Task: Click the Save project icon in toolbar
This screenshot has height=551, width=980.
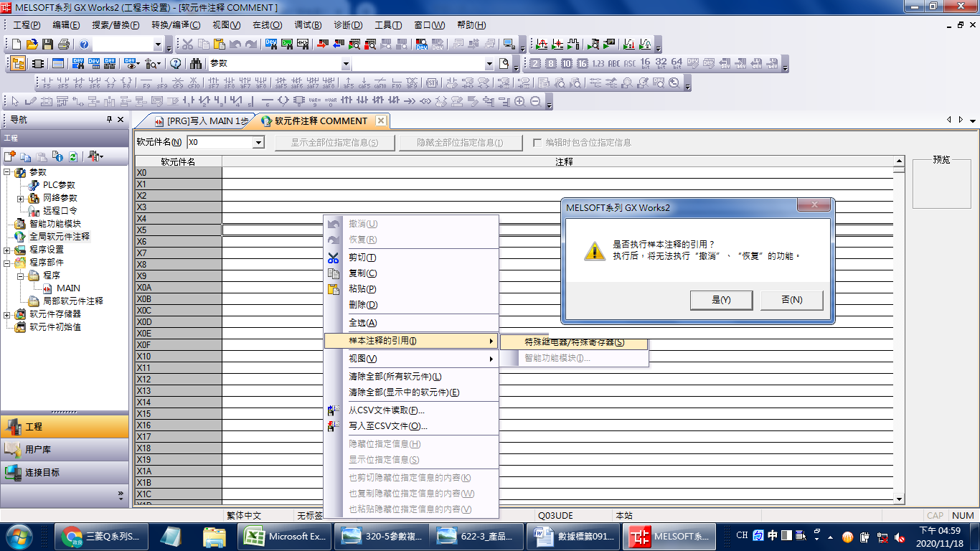Action: [48, 44]
